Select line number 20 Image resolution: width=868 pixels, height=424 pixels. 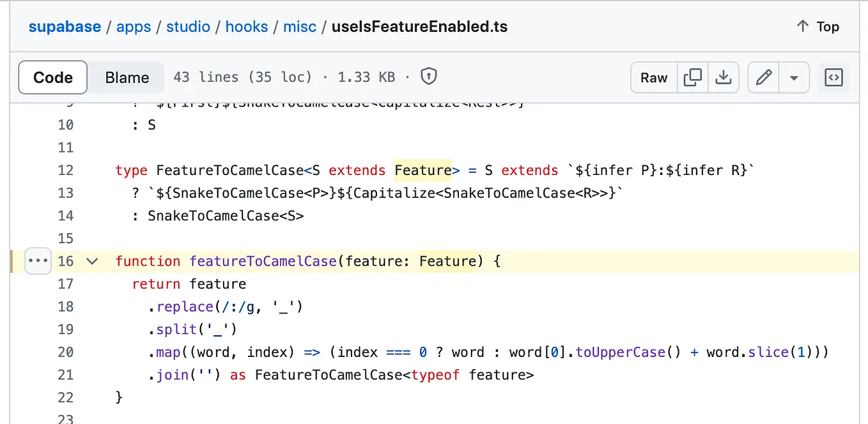(66, 352)
